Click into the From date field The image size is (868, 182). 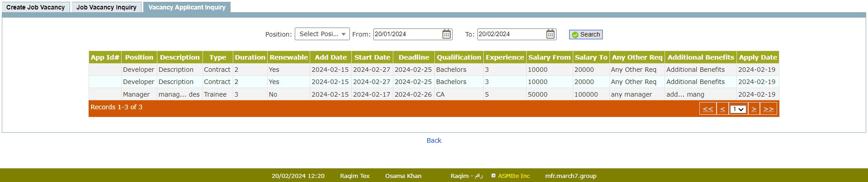tap(407, 34)
